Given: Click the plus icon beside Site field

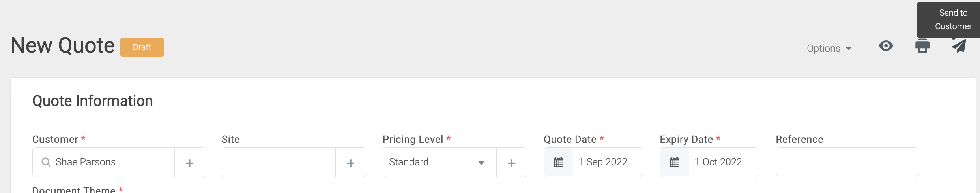Looking at the screenshot, I should click(x=351, y=163).
